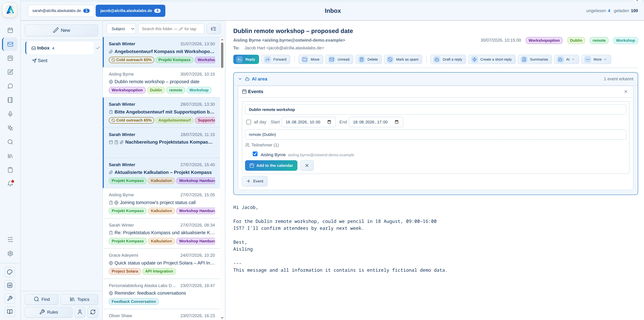Open the clipboard tasks sidebar icon

[10, 170]
